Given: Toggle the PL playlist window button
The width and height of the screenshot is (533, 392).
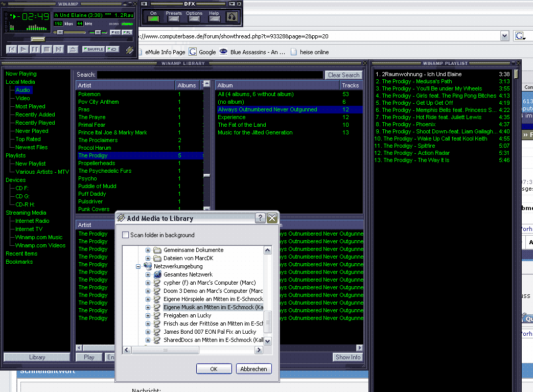Looking at the screenshot, I should [127, 32].
